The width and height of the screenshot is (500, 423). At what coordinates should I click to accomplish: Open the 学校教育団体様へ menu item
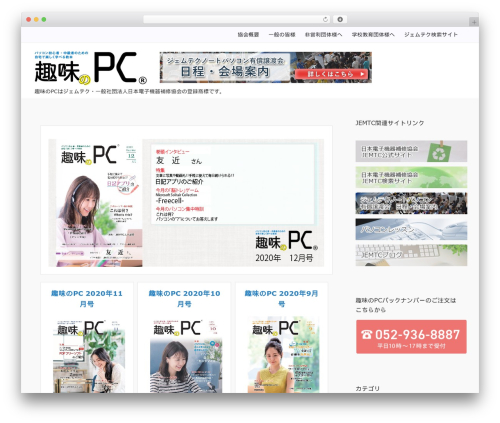373,35
